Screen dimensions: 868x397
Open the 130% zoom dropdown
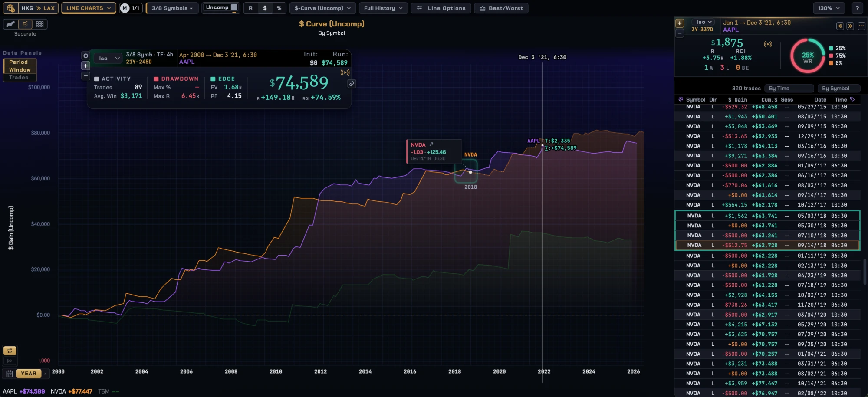(829, 8)
